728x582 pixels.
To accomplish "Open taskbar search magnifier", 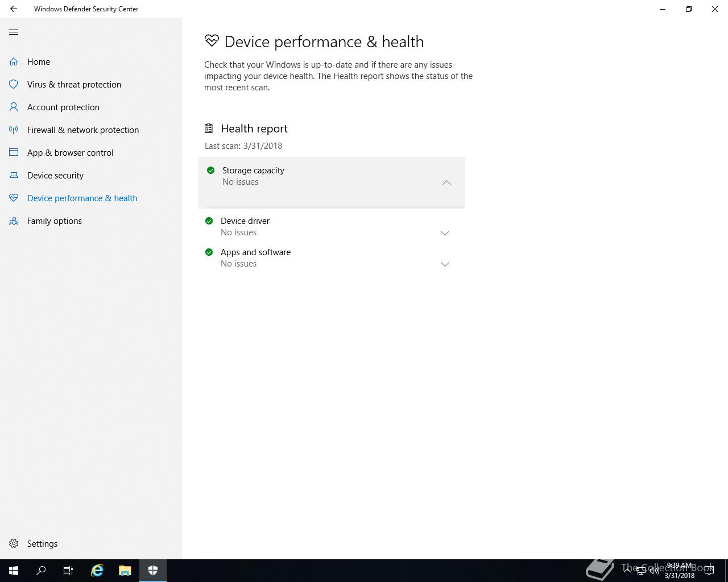I will tap(41, 571).
